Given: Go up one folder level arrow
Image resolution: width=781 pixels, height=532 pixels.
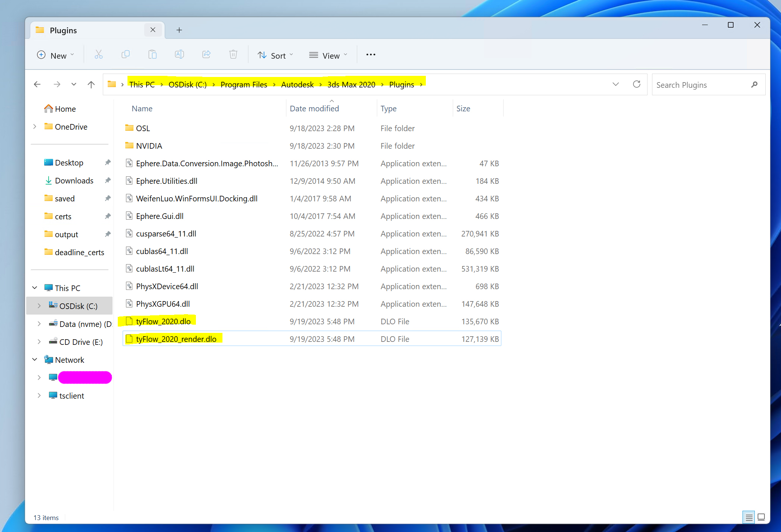Looking at the screenshot, I should pyautogui.click(x=91, y=84).
